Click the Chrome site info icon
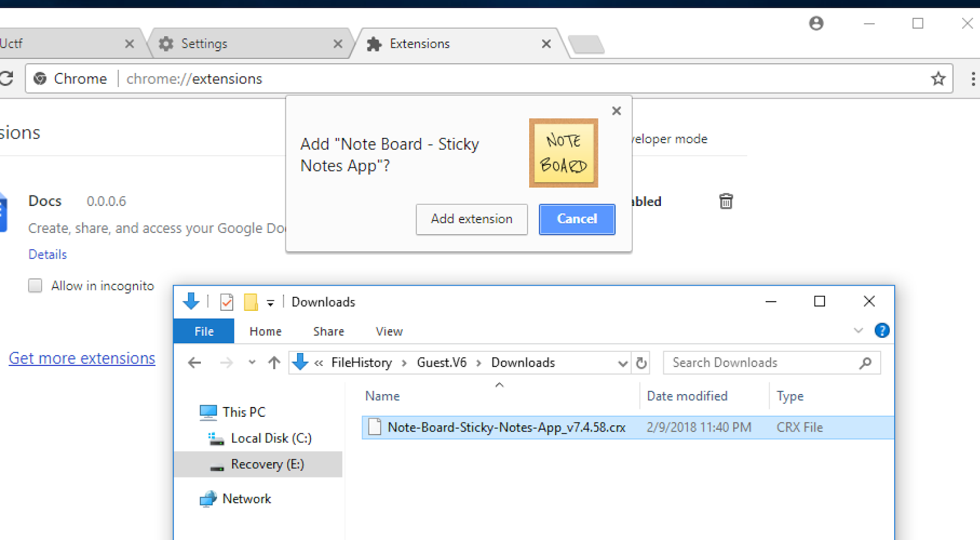Image resolution: width=980 pixels, height=540 pixels. pos(40,78)
